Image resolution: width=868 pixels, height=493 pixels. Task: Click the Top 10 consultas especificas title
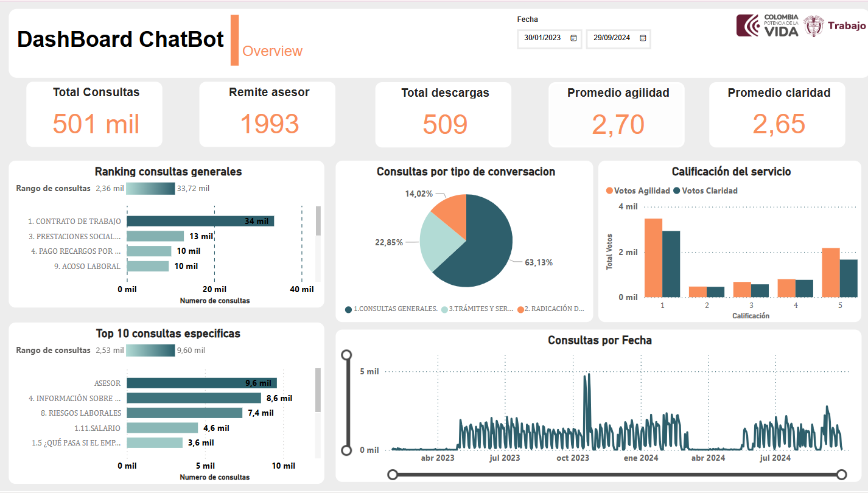tap(168, 334)
